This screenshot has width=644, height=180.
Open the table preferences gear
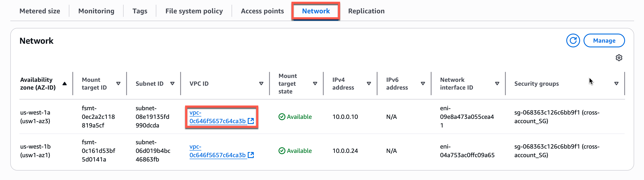click(x=619, y=58)
